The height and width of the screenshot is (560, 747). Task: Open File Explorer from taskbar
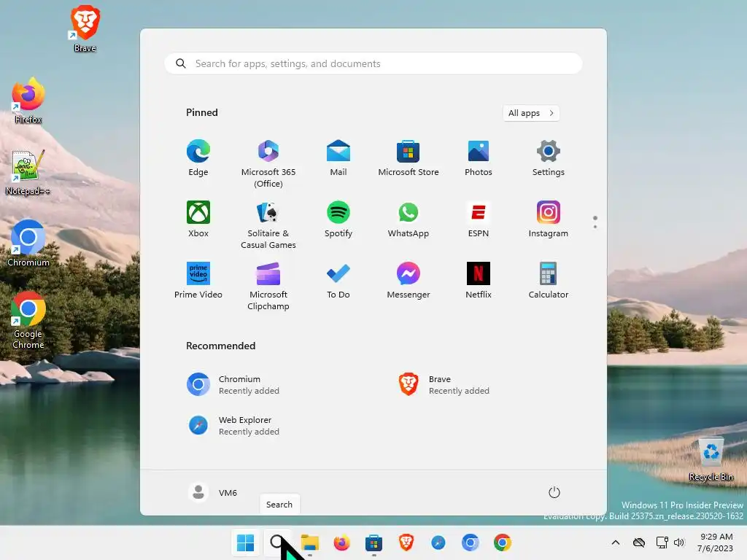[309, 542]
